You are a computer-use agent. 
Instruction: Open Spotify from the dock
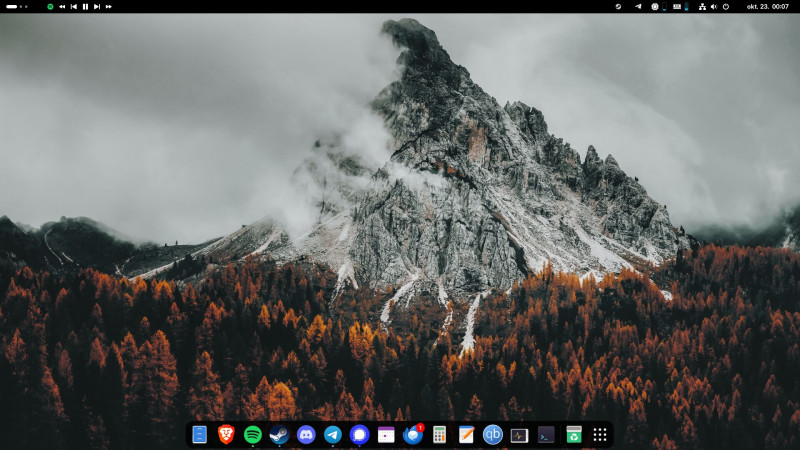[253, 435]
